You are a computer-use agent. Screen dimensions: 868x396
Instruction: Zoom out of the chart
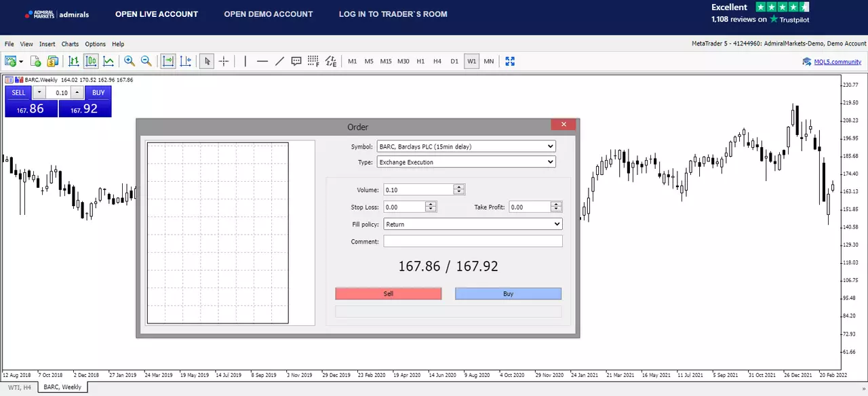[x=146, y=61]
